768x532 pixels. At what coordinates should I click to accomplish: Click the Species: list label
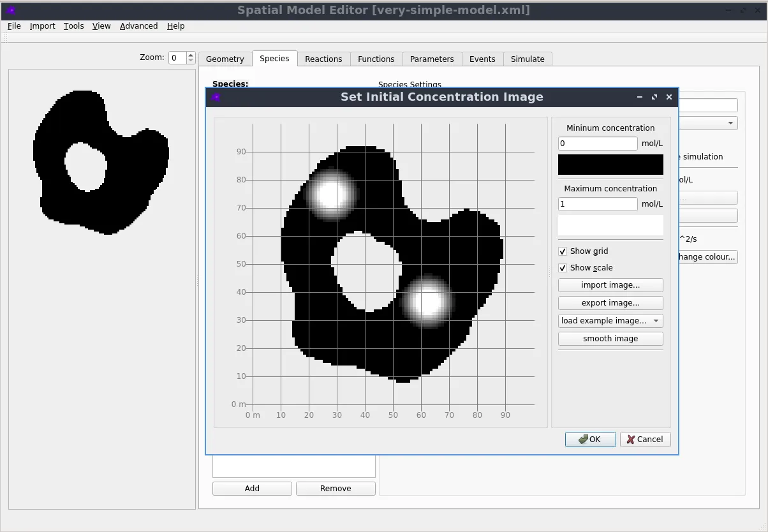pyautogui.click(x=230, y=84)
